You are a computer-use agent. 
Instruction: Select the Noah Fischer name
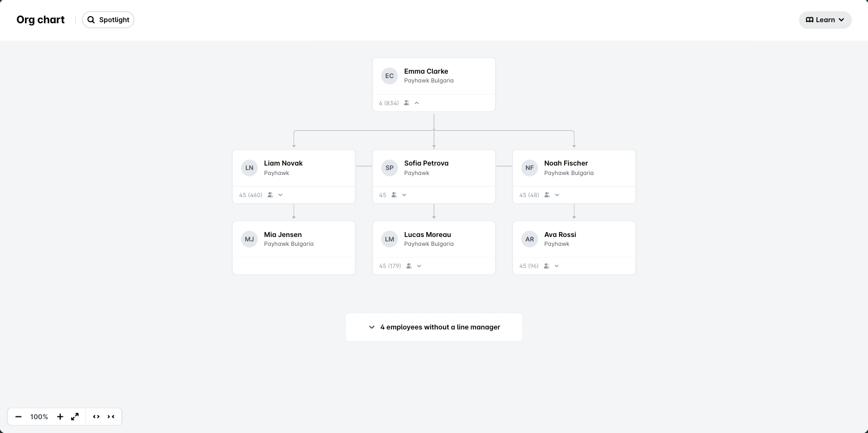566,163
